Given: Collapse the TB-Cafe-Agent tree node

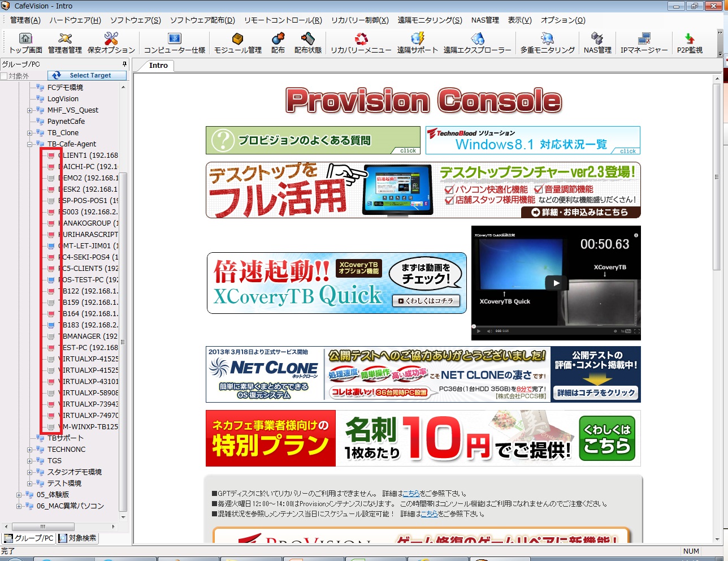Looking at the screenshot, I should click(30, 144).
